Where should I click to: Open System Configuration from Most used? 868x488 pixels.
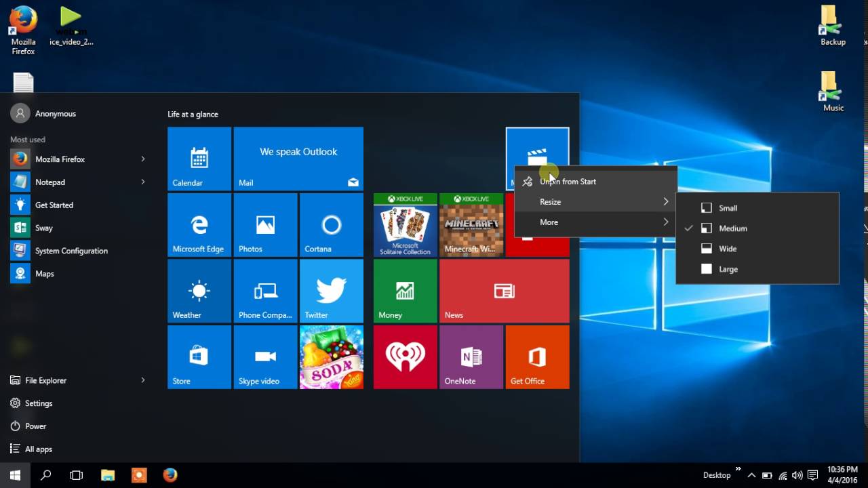78,251
